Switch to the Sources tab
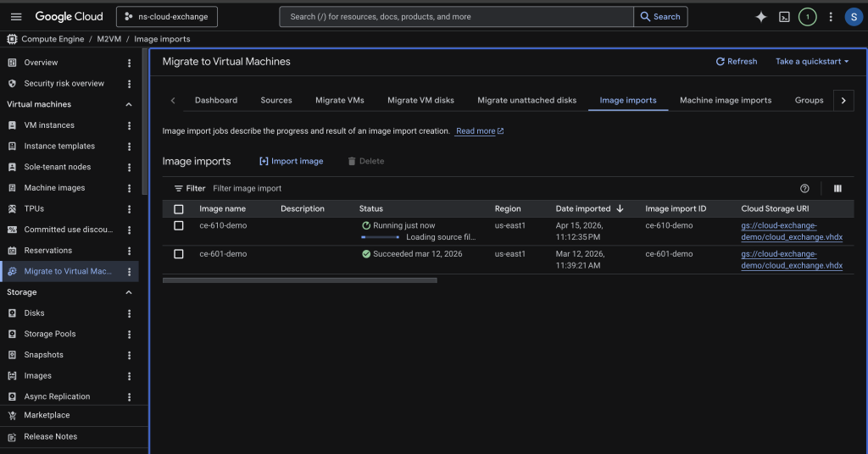Screen dimensions: 868x454 pyautogui.click(x=276, y=100)
